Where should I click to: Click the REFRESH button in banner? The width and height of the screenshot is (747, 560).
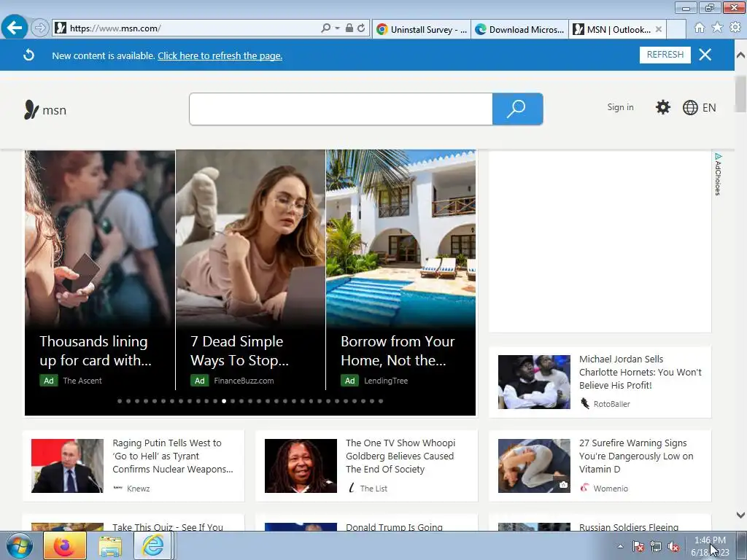[x=665, y=55]
